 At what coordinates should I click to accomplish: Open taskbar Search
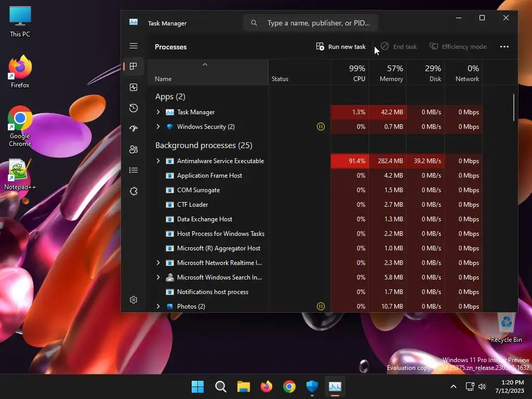point(220,387)
